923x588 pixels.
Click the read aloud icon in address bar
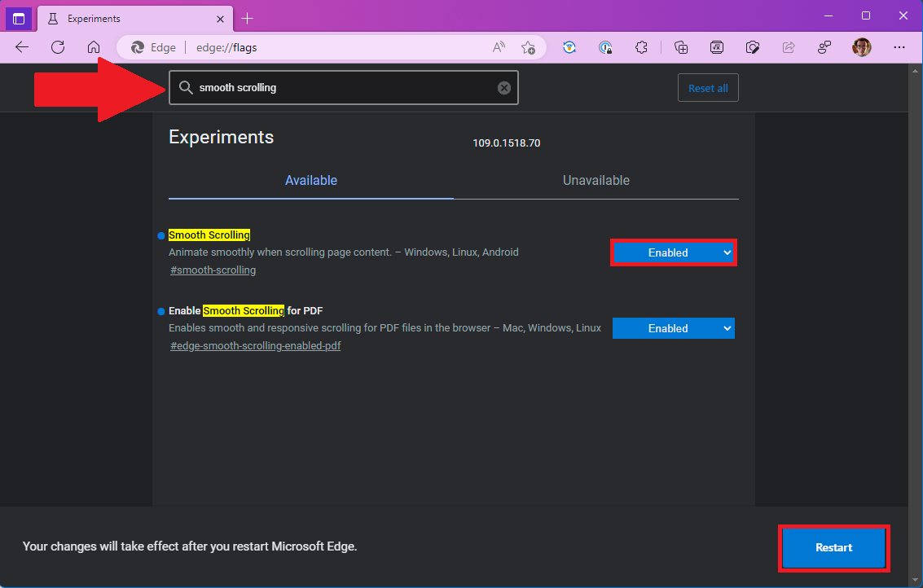click(x=499, y=48)
